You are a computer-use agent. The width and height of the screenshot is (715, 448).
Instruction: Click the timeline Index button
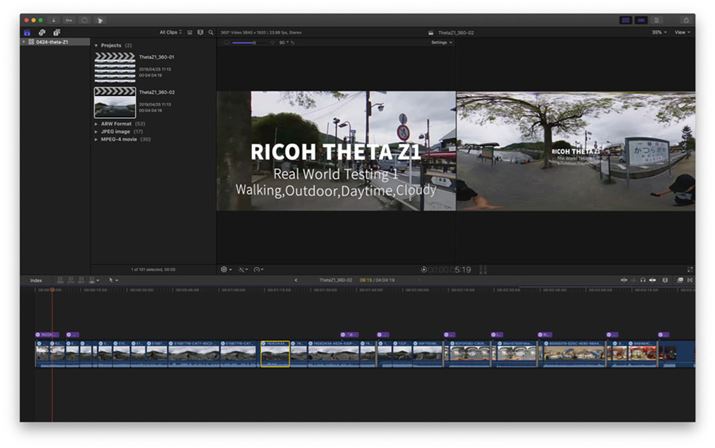(x=36, y=280)
